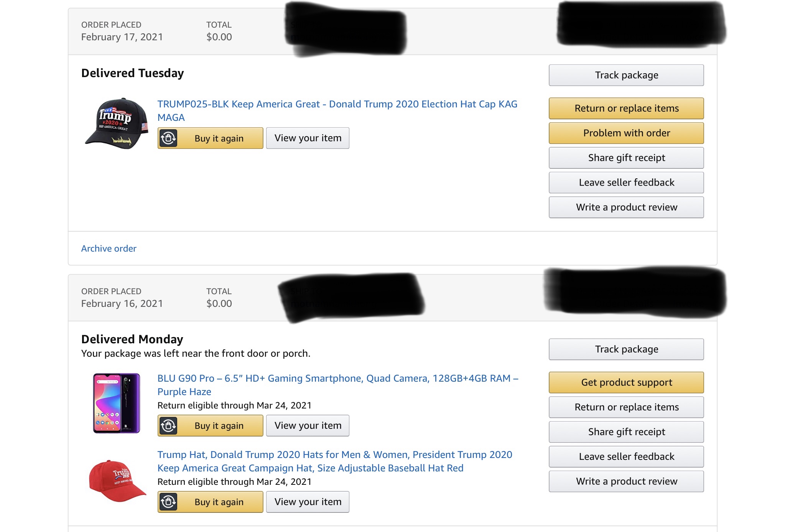Return or replace items, February 17 order
Image resolution: width=785 pixels, height=532 pixels.
coord(626,108)
